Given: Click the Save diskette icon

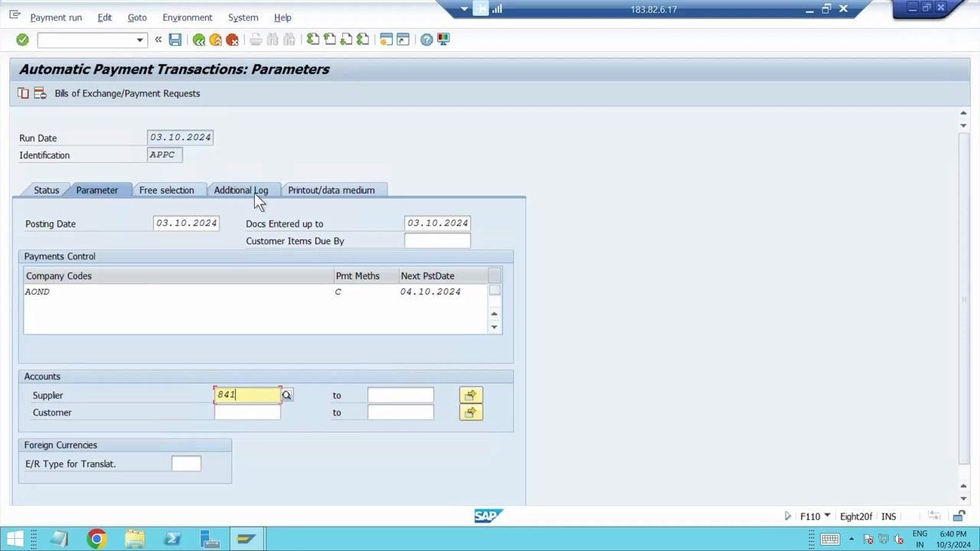Looking at the screenshot, I should coord(175,40).
